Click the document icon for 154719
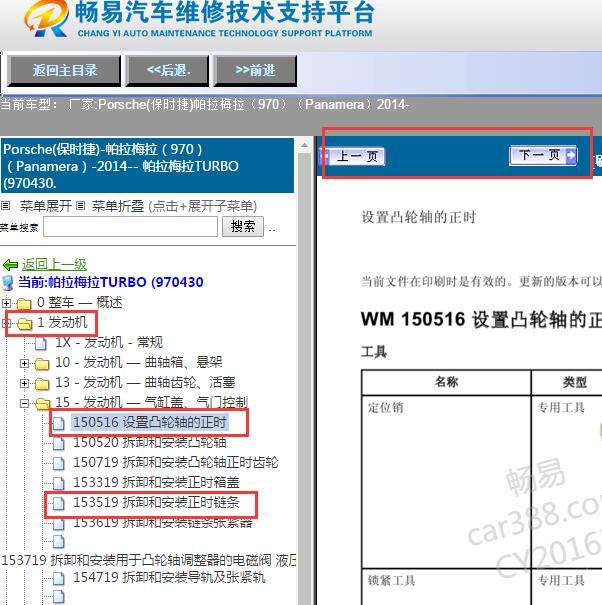The width and height of the screenshot is (602, 605). pos(59,579)
